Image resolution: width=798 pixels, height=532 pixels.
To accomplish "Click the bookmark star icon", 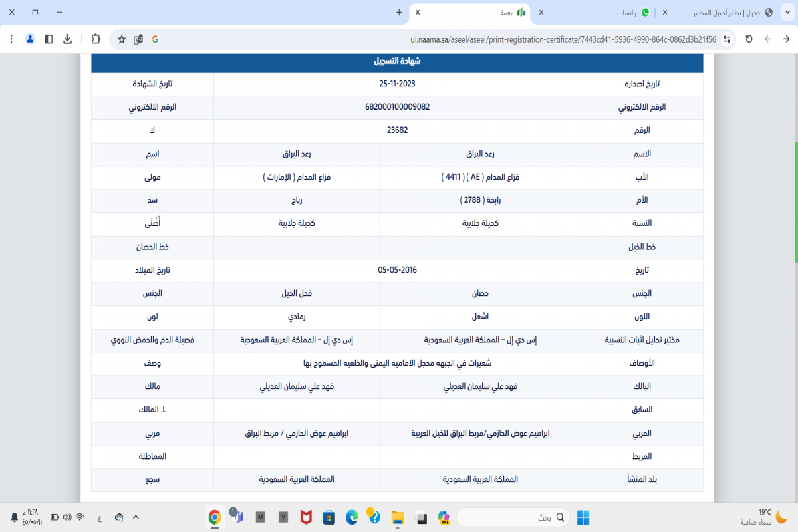I will pos(122,39).
